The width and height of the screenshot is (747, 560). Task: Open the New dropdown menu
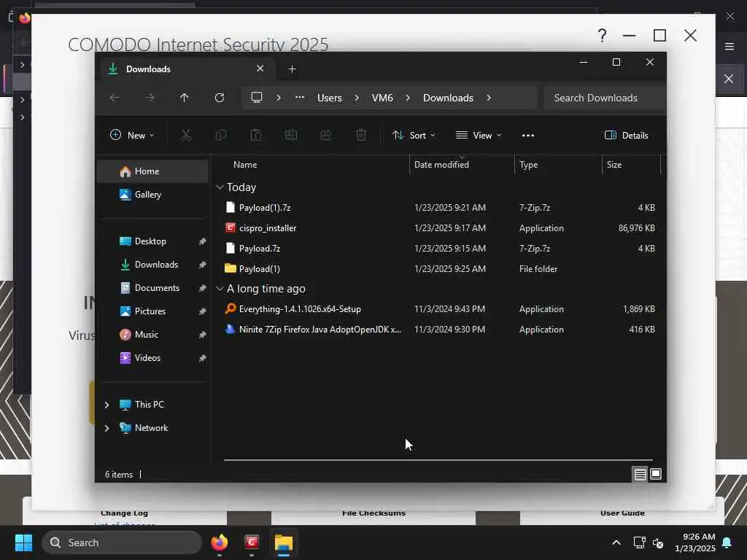[x=132, y=135]
